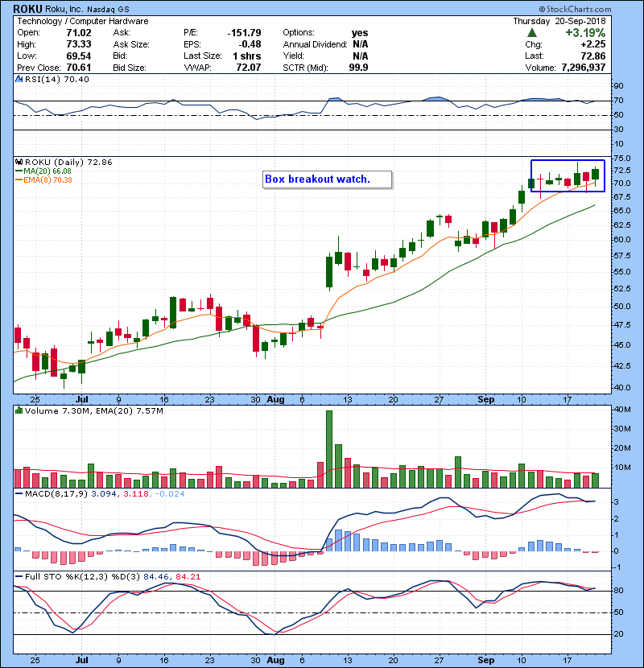Click the Aug label on date axis
This screenshot has height=668, width=644.
[x=276, y=399]
